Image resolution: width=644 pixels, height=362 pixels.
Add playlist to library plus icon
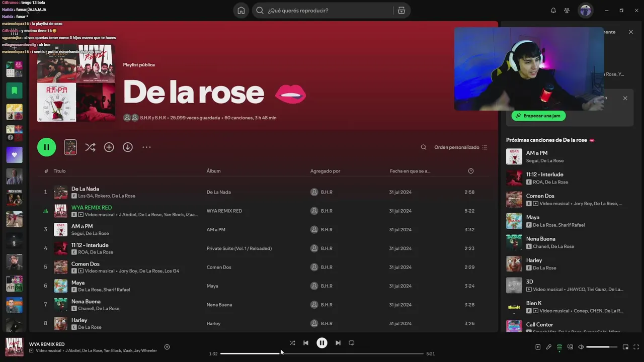pos(109,147)
